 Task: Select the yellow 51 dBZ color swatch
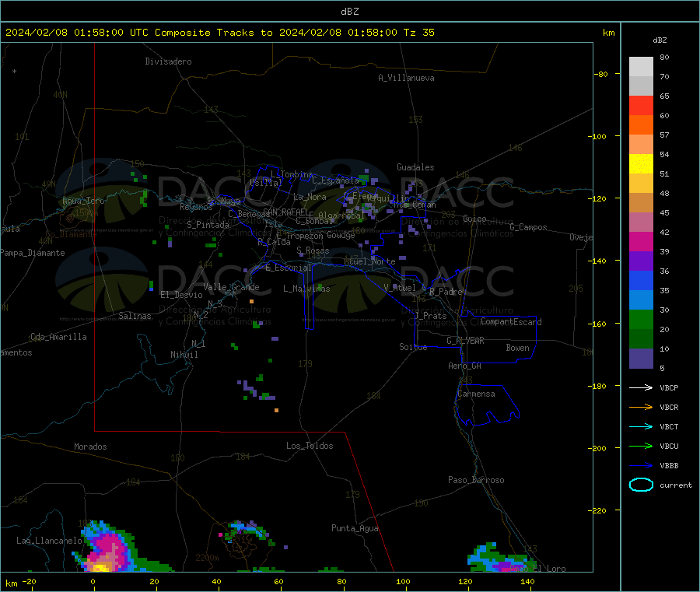641,164
